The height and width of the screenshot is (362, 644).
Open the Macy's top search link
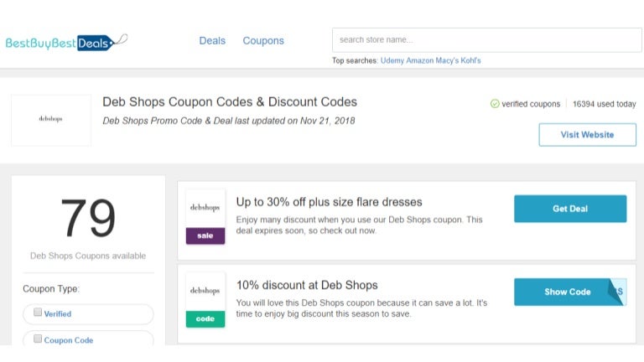pos(447,60)
